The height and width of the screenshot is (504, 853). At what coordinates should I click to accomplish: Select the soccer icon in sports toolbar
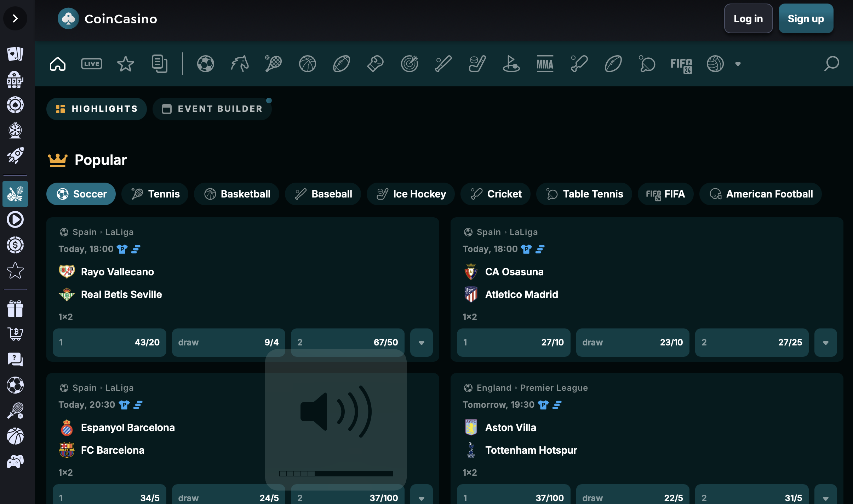pos(206,64)
